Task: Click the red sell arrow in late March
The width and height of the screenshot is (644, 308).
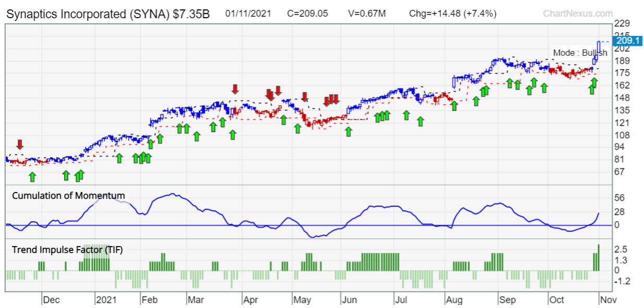Action: (x=235, y=89)
